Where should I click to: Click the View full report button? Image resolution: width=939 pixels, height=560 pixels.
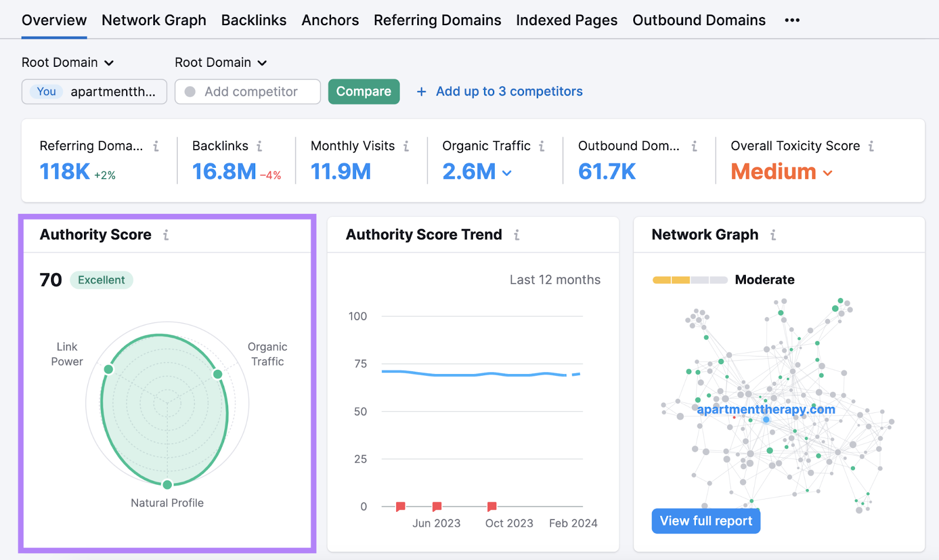click(705, 521)
